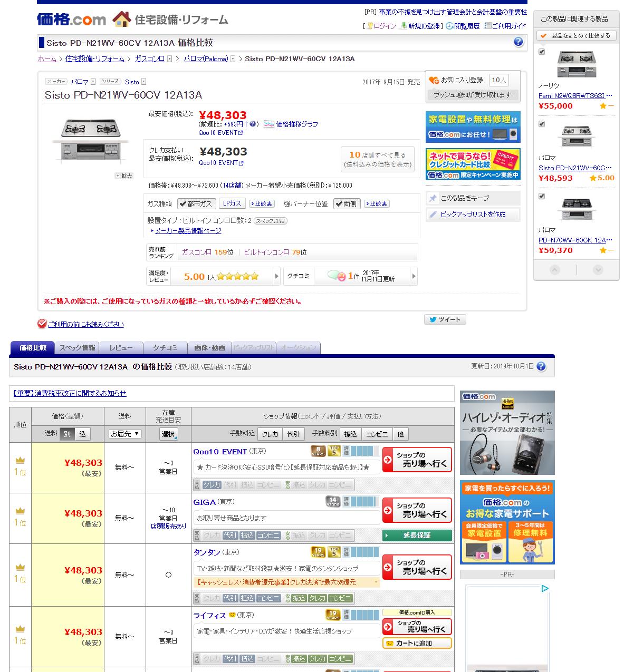Select 両側 strong burner position option
The image size is (624, 672).
[x=347, y=203]
